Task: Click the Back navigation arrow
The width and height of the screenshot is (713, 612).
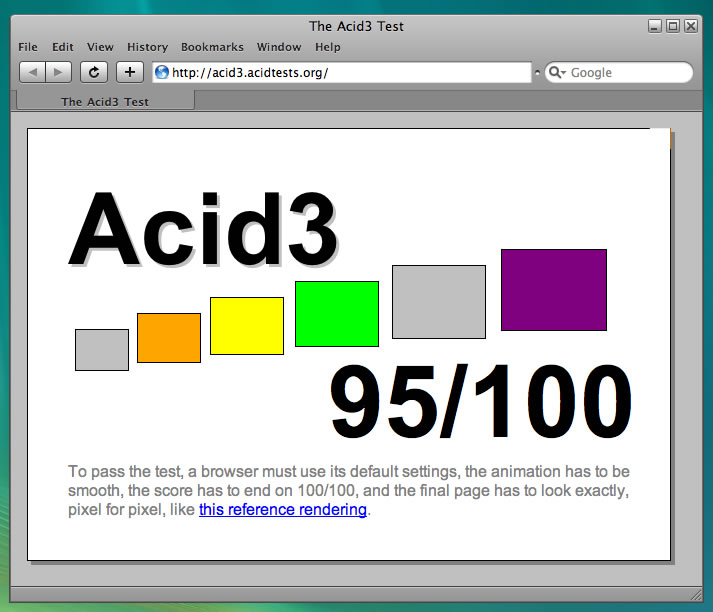Action: (33, 72)
